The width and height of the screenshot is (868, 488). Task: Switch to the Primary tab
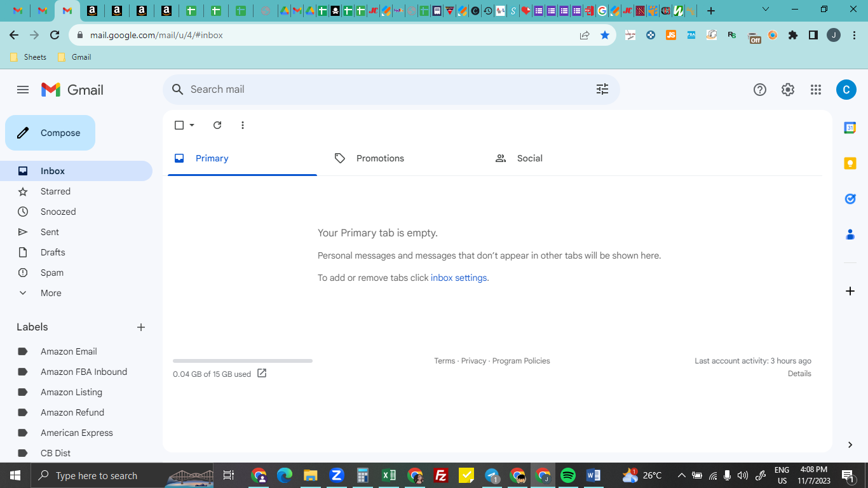(242, 158)
